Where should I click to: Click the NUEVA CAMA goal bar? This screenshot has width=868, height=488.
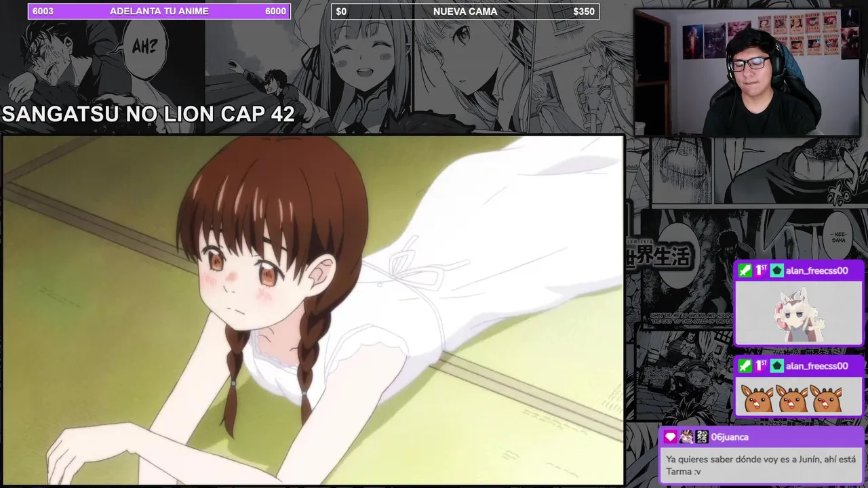coord(465,12)
